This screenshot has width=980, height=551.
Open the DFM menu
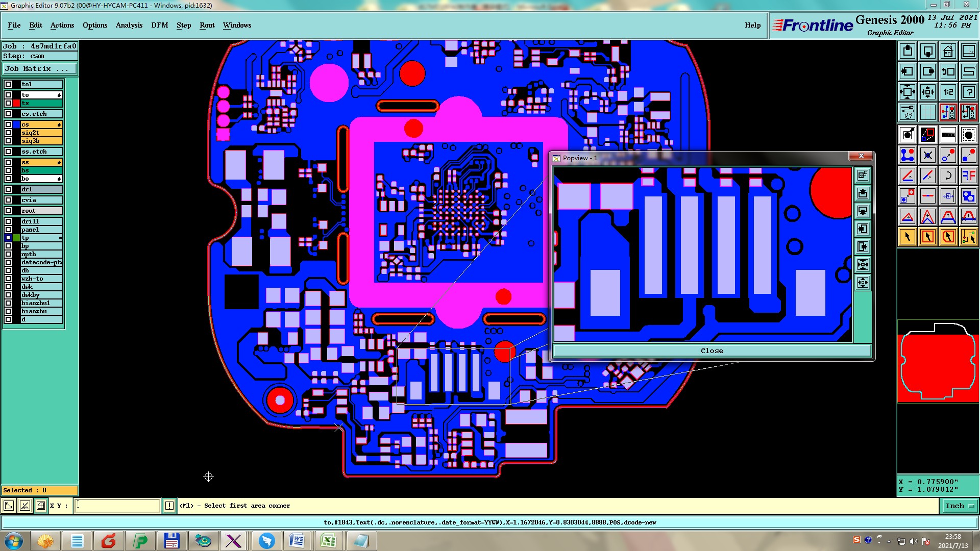click(x=159, y=25)
